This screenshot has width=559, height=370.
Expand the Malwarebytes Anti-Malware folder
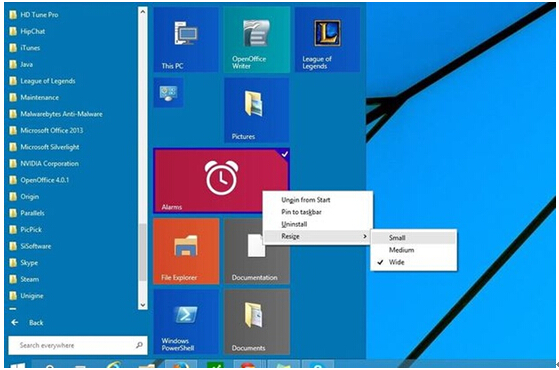56,114
